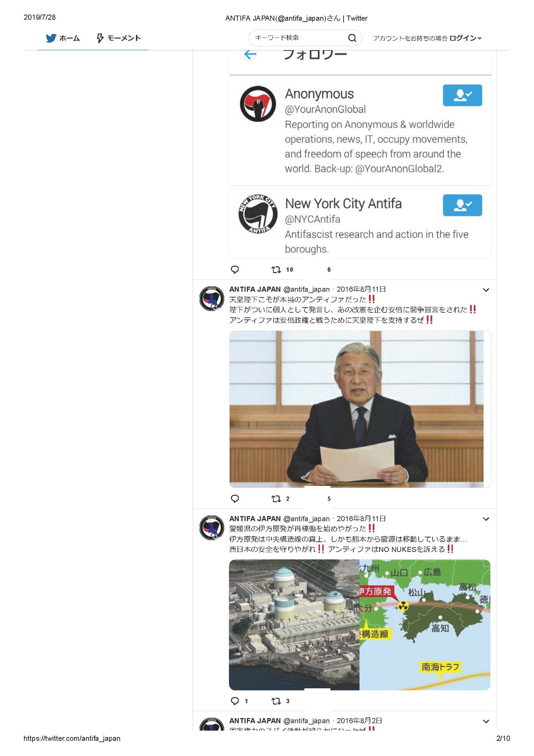Reply to the Emperor photo tweet

[x=235, y=498]
